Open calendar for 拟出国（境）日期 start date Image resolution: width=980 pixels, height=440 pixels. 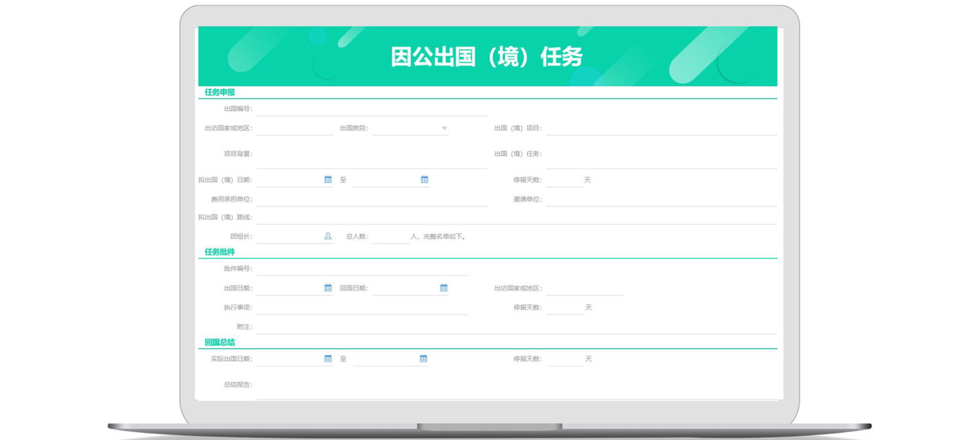(x=328, y=180)
